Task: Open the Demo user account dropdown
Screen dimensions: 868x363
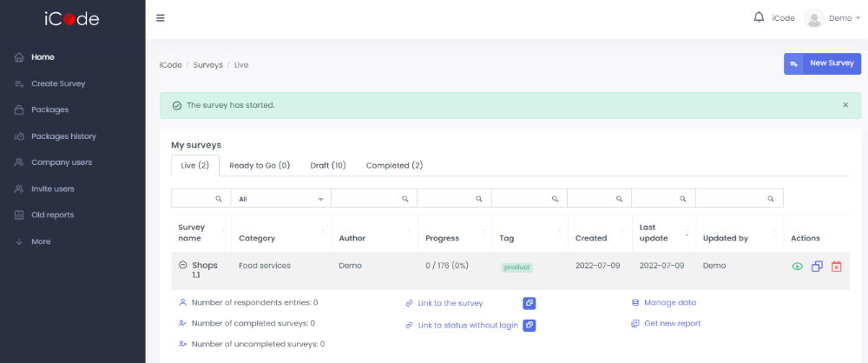Action: pos(825,18)
